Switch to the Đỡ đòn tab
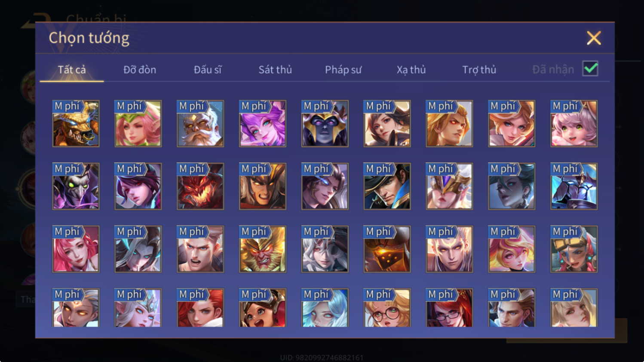 (140, 70)
